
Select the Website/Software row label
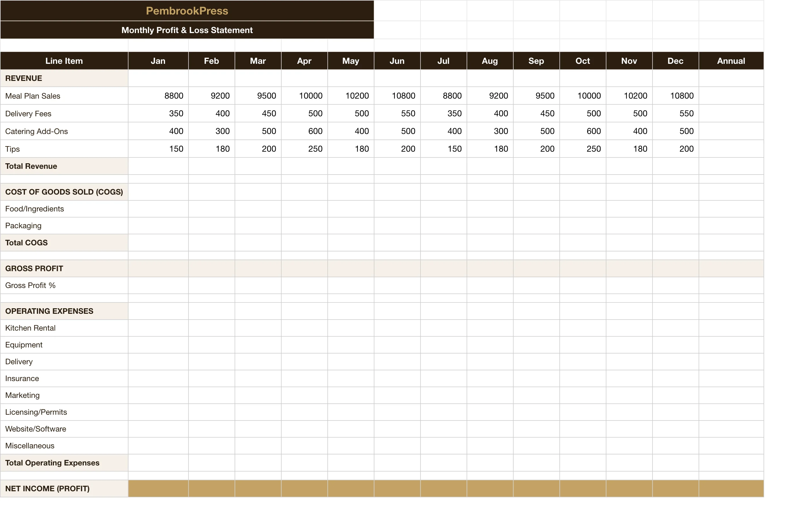pos(64,429)
